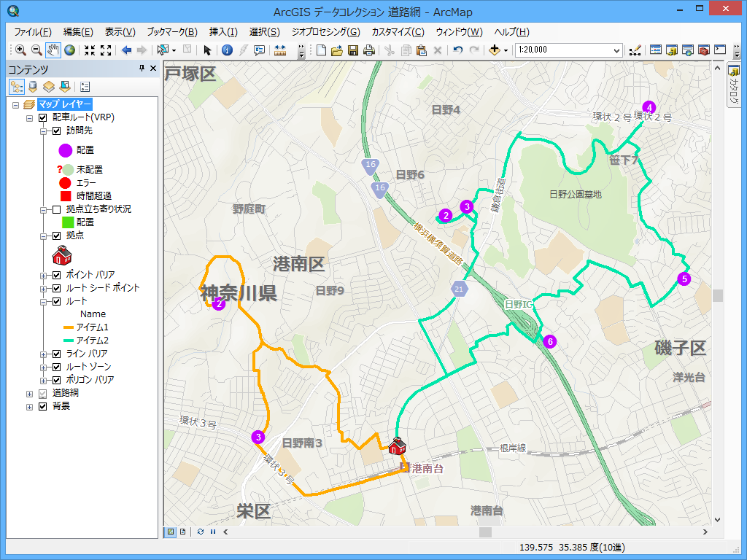Open table of contents Options icon
This screenshot has width=747, height=560.
(x=85, y=87)
